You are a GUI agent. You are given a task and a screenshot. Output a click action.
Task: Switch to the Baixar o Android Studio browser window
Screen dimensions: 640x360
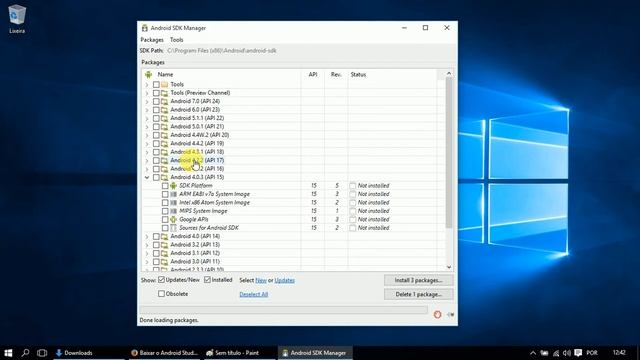click(x=164, y=353)
